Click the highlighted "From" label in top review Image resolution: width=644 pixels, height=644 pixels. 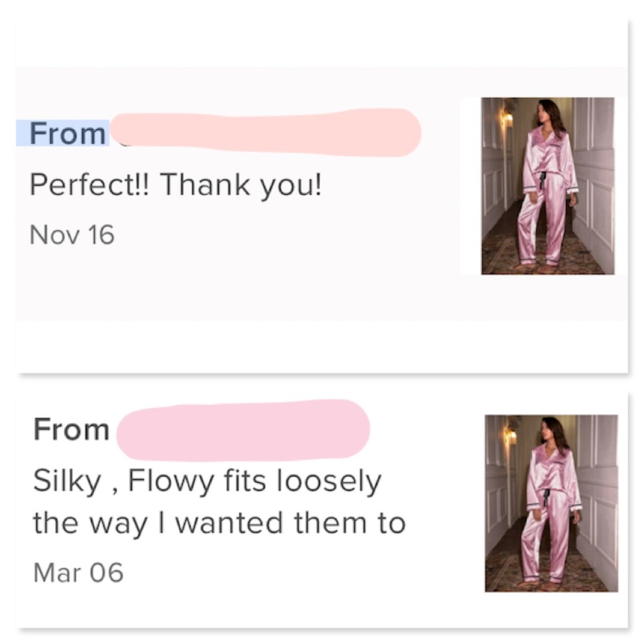pyautogui.click(x=68, y=133)
